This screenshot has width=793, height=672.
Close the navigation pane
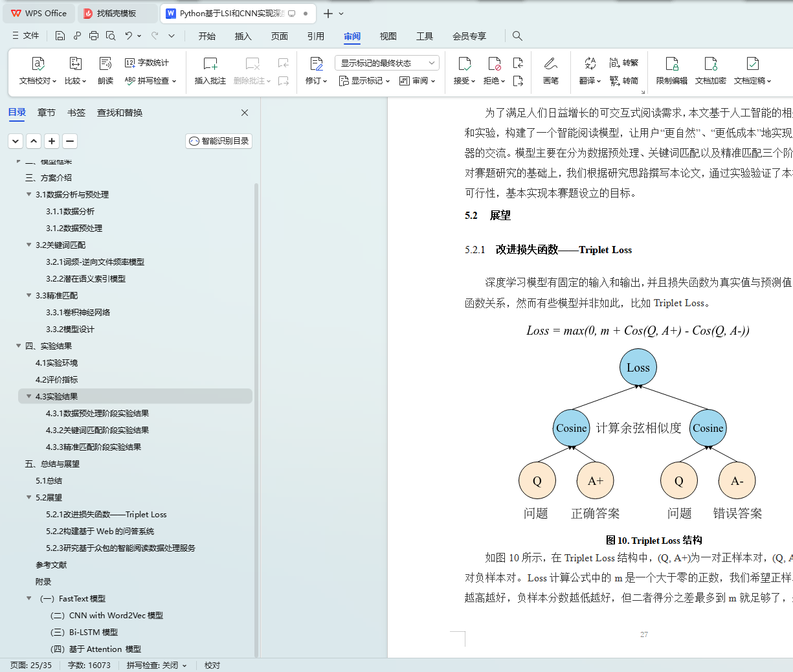245,113
